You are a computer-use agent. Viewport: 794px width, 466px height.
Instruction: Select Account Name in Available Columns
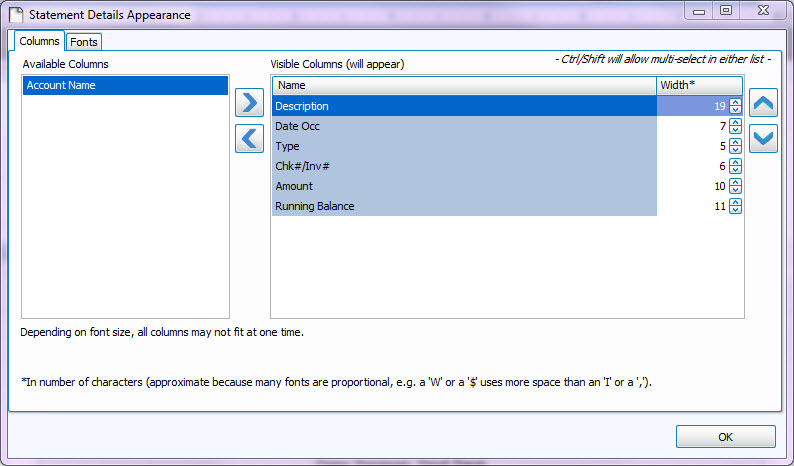tap(125, 86)
